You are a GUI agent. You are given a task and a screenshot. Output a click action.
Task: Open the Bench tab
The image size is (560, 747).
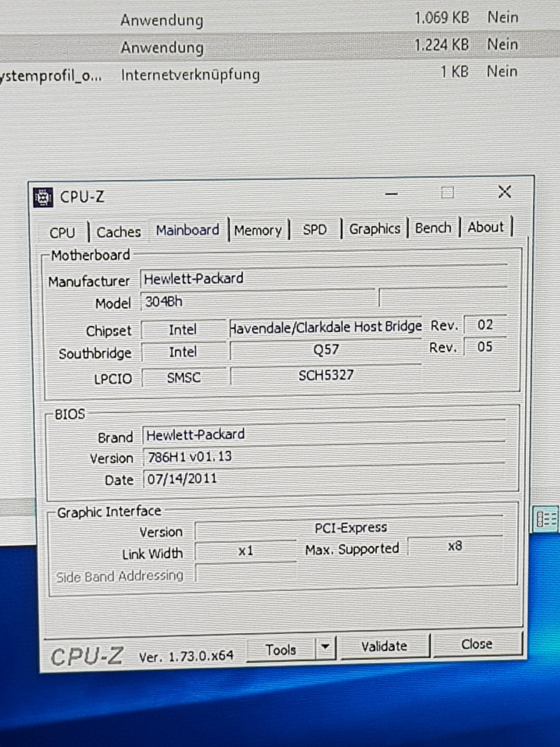433,228
